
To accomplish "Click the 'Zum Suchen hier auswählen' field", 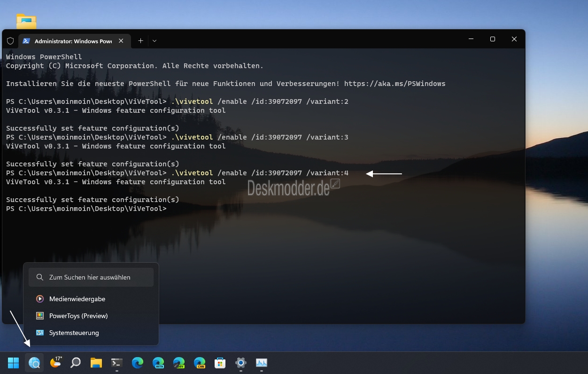I will coord(91,277).
